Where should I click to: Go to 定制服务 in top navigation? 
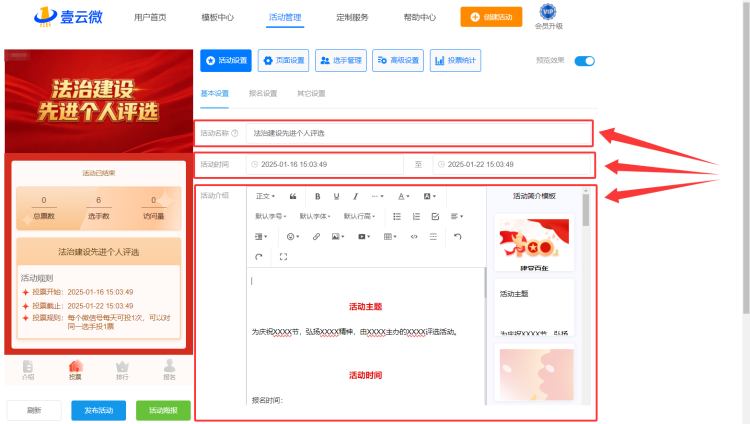pyautogui.click(x=353, y=17)
